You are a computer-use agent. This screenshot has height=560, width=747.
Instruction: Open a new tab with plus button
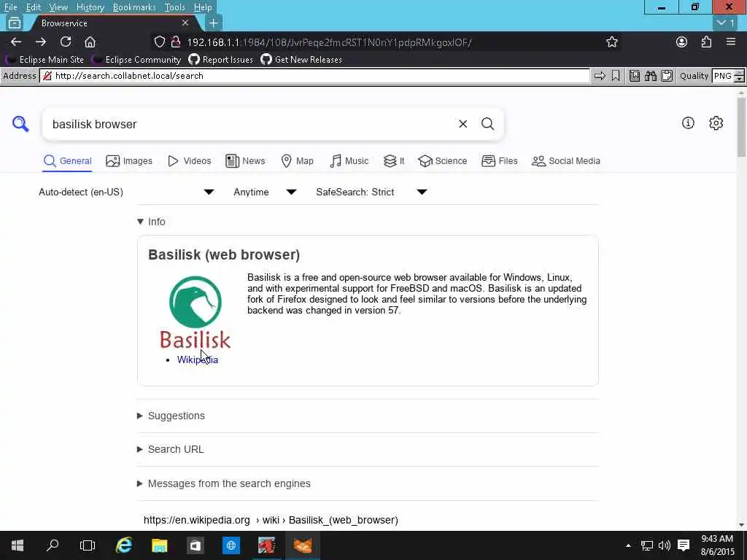(x=214, y=23)
